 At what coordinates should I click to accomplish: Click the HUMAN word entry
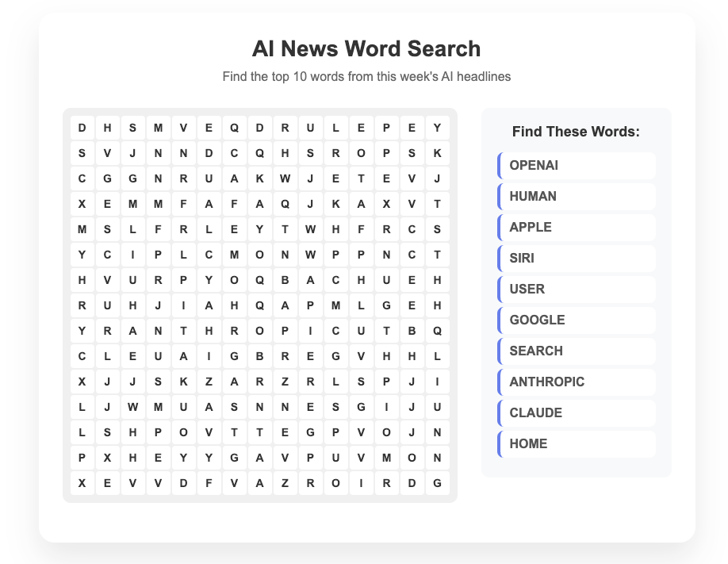(577, 197)
